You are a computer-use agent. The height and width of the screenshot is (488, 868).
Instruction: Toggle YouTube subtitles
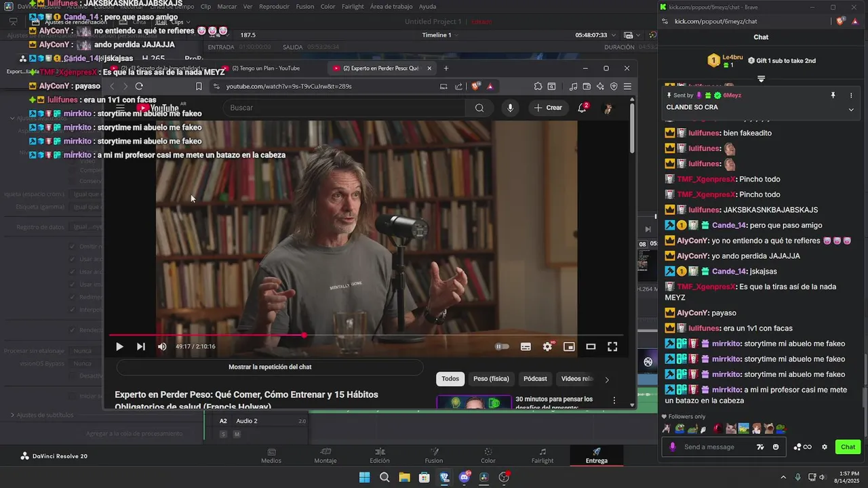pos(526,346)
